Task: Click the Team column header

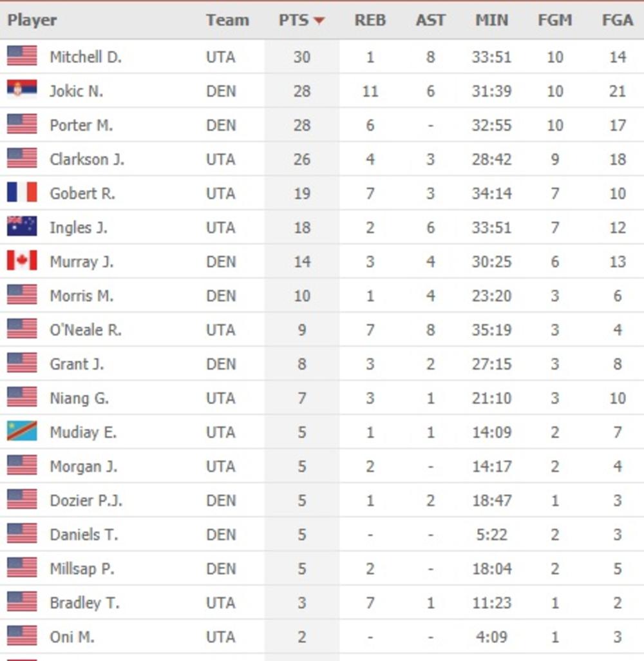Action: [227, 20]
